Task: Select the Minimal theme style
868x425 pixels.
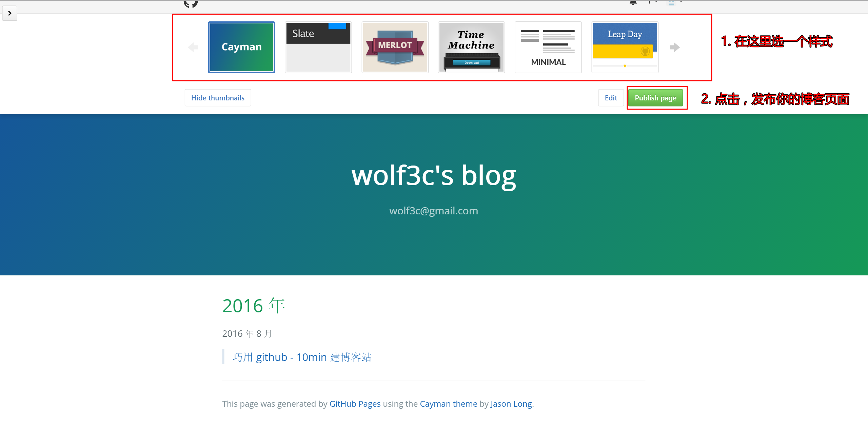Action: pos(548,46)
